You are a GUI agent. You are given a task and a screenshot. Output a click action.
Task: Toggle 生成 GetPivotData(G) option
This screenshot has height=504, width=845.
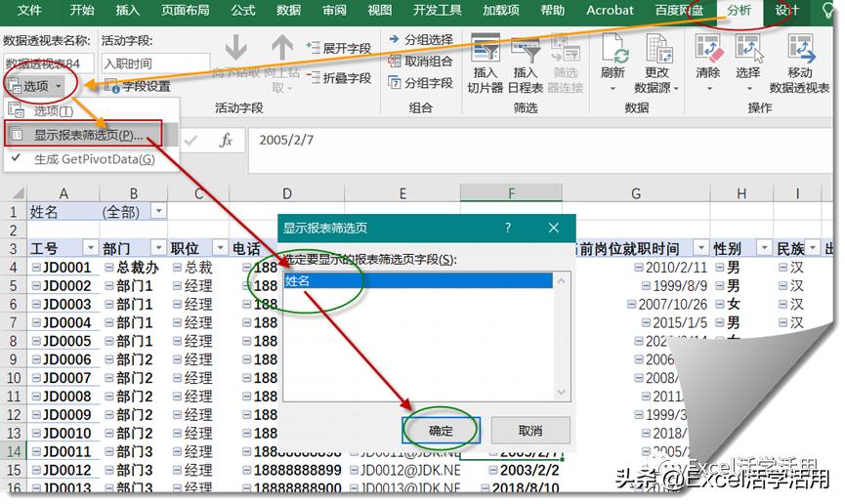[x=95, y=159]
